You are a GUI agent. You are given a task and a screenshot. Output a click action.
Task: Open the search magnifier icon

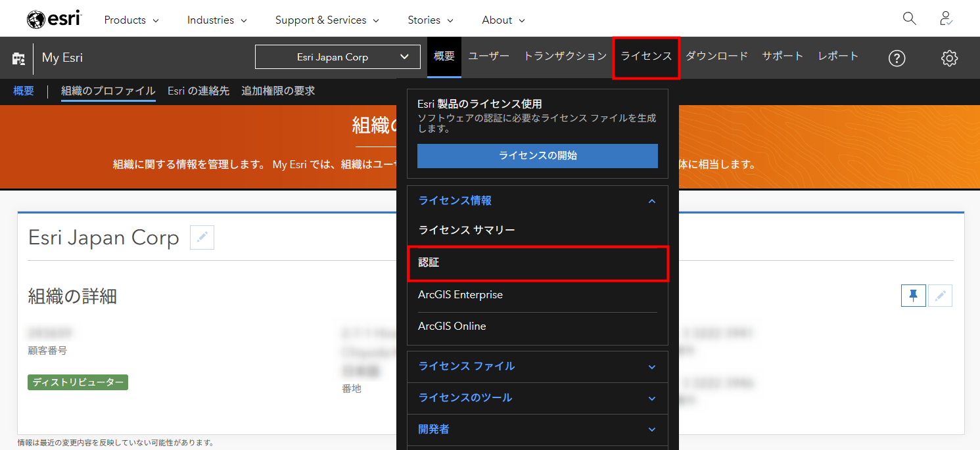click(x=909, y=19)
